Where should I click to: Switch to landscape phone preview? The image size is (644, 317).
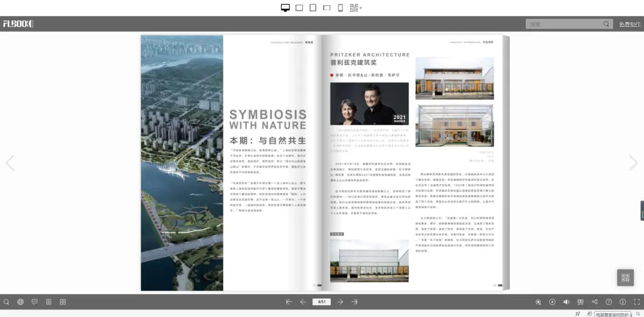[x=326, y=8]
